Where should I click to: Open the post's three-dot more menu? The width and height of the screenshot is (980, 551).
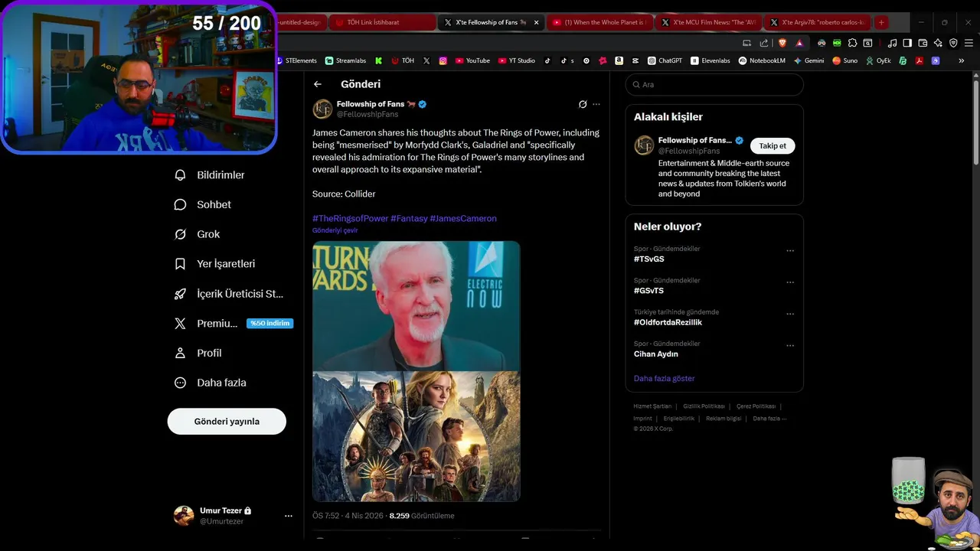(x=596, y=104)
